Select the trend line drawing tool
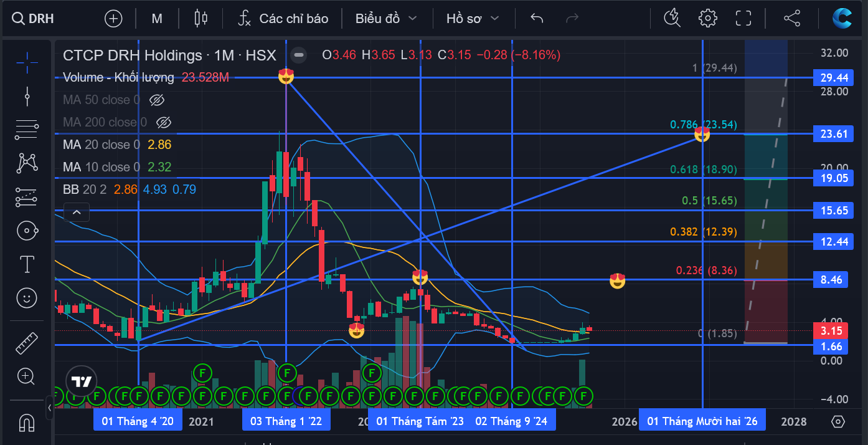The height and width of the screenshot is (445, 868). tap(27, 95)
